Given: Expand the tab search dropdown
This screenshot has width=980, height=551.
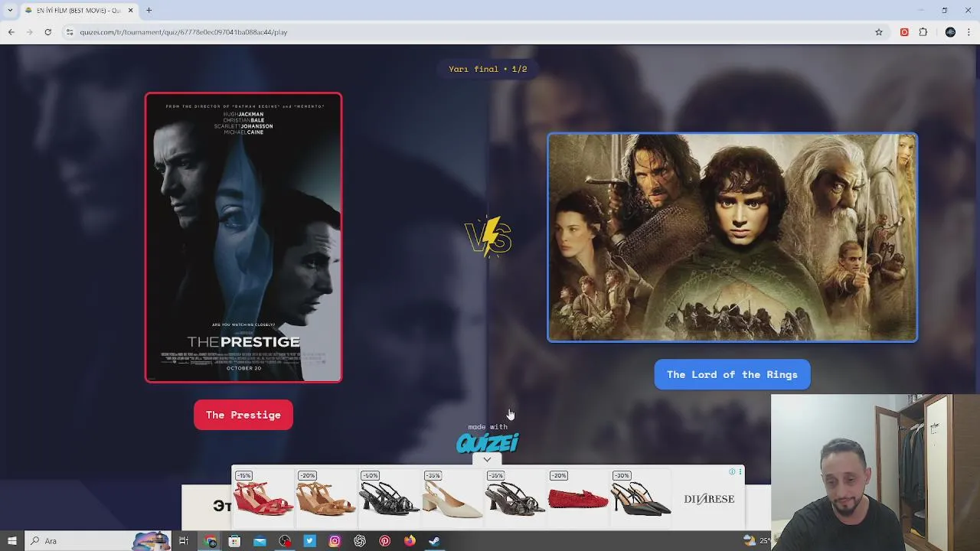Looking at the screenshot, I should [10, 10].
